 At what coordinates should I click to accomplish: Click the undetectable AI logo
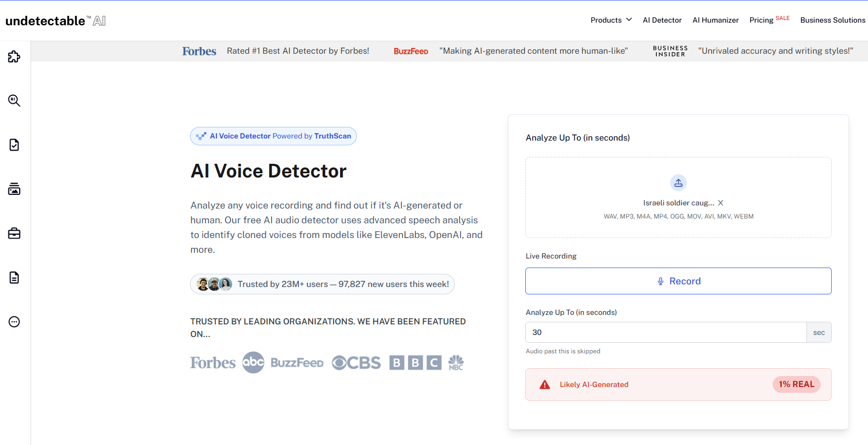(55, 21)
